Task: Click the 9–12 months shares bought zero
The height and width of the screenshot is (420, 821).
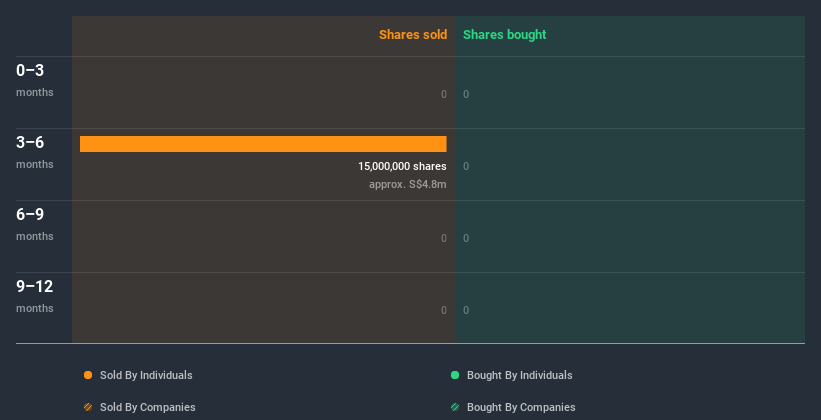Action: click(x=466, y=310)
